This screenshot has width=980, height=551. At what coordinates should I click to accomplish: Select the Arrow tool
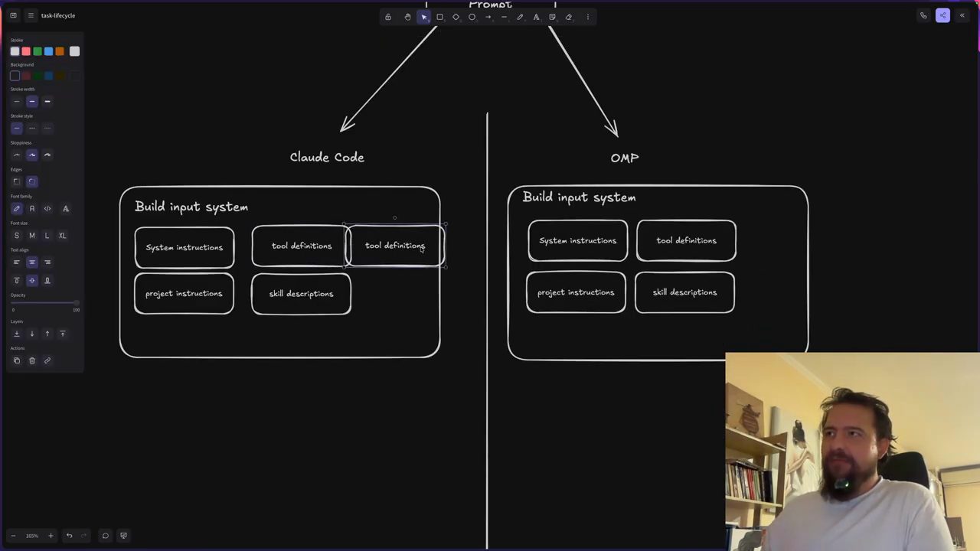[488, 17]
